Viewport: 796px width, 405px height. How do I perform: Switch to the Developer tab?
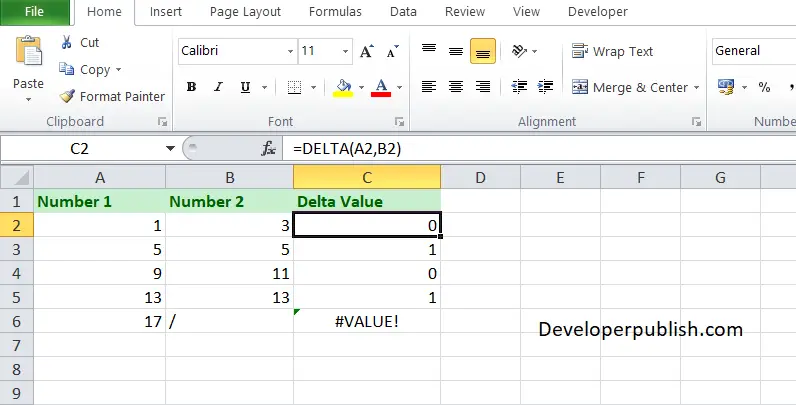point(598,12)
